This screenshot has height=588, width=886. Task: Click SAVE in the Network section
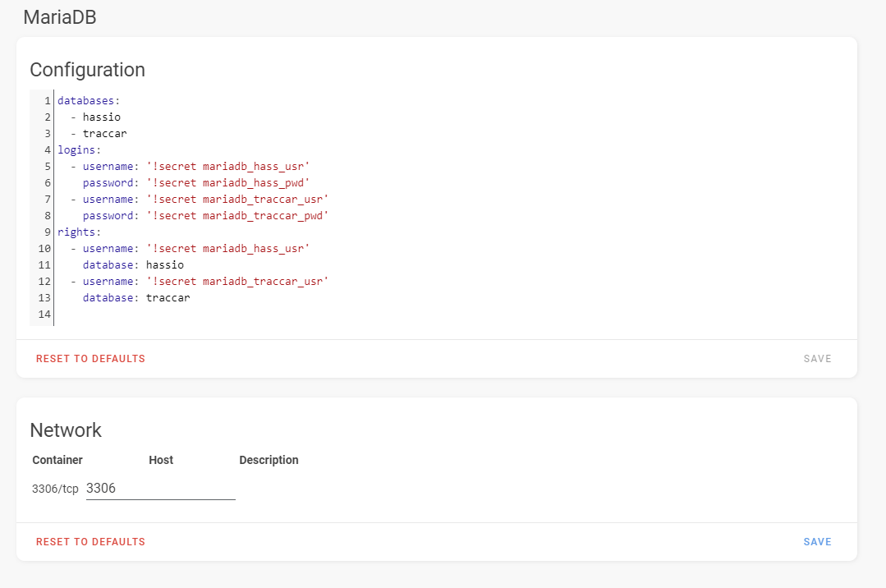817,541
